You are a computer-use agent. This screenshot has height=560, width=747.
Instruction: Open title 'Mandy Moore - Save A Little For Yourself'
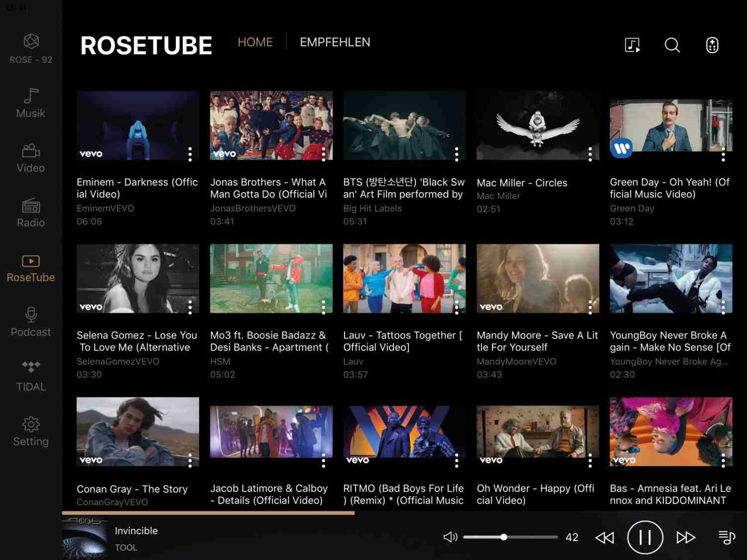[x=537, y=341]
